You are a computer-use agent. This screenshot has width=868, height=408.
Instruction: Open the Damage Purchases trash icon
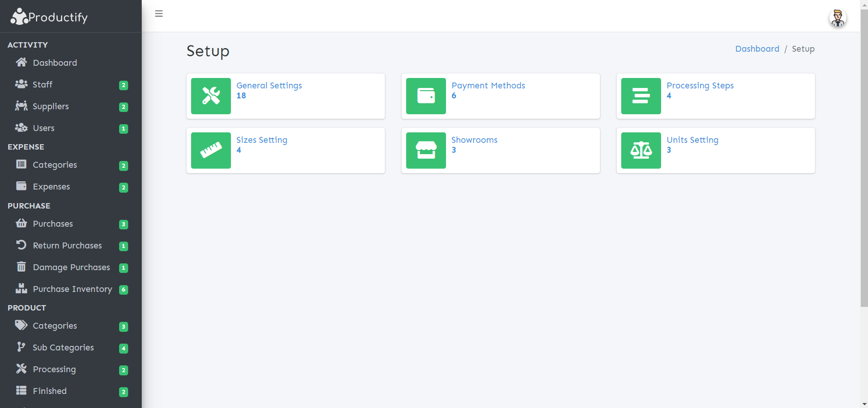point(21,267)
